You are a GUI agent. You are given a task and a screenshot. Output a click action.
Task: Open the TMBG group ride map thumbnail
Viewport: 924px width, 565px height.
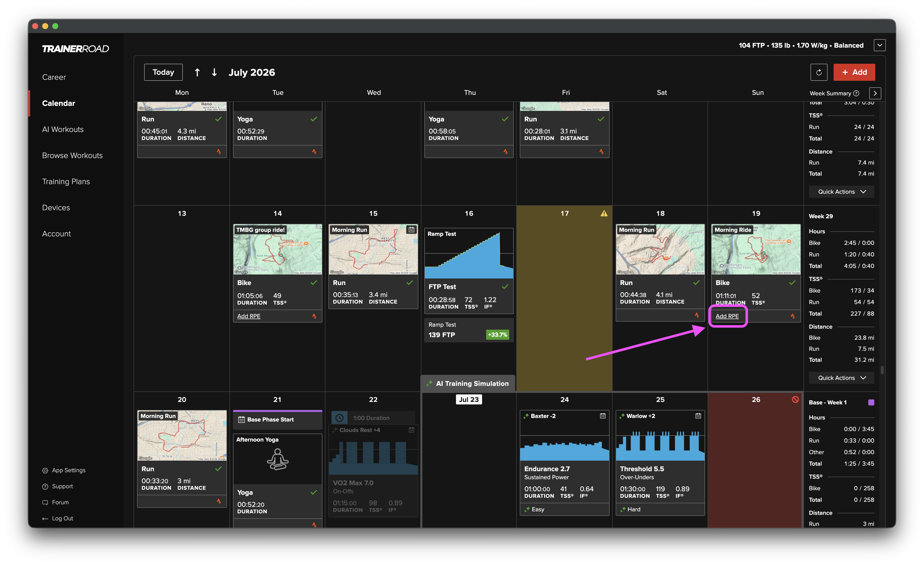point(277,250)
